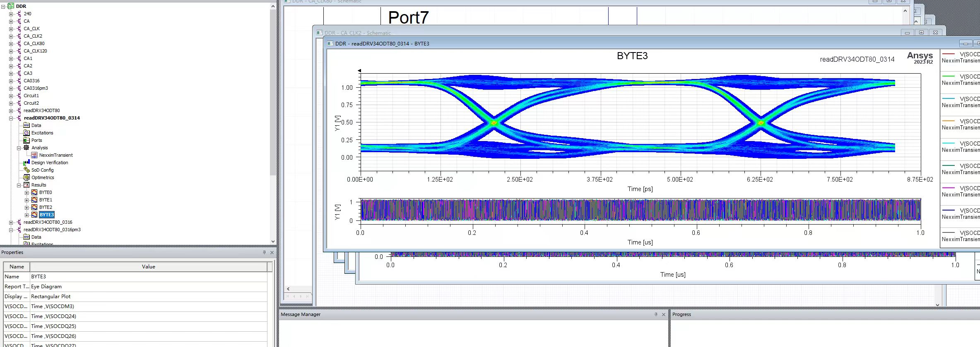
Task: Click the green trace legend line swatch
Action: [x=948, y=76]
